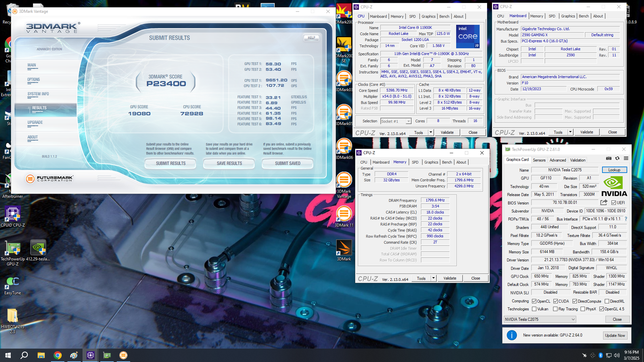Click Update Now button in GPU-Z
This screenshot has height=362, width=644.
pos(615,336)
